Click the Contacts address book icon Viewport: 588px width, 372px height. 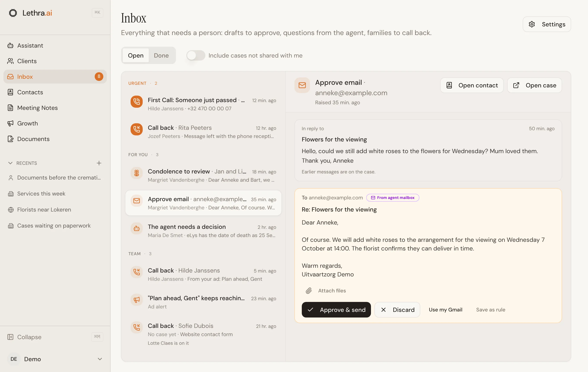tap(10, 92)
